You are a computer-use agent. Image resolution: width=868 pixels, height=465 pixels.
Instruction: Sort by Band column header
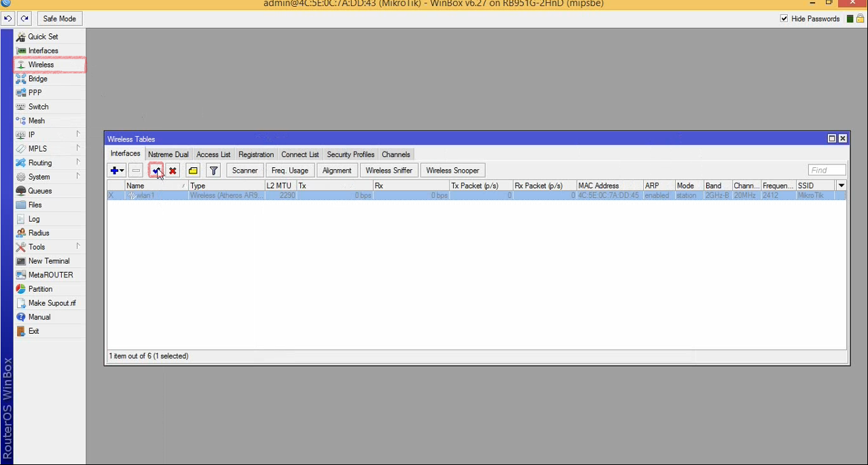point(717,186)
